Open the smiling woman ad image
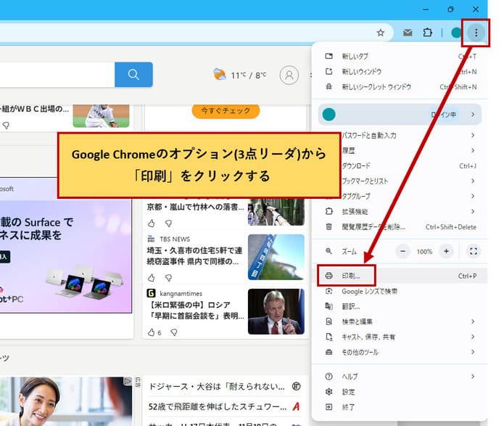This screenshot has height=426, width=504. coord(65,401)
